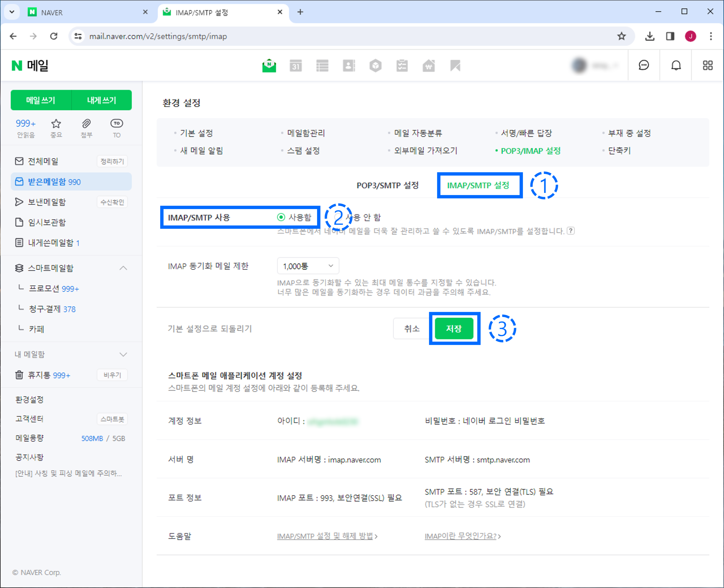Image resolution: width=724 pixels, height=588 pixels.
Task: Open the notifications bell icon
Action: tap(676, 65)
